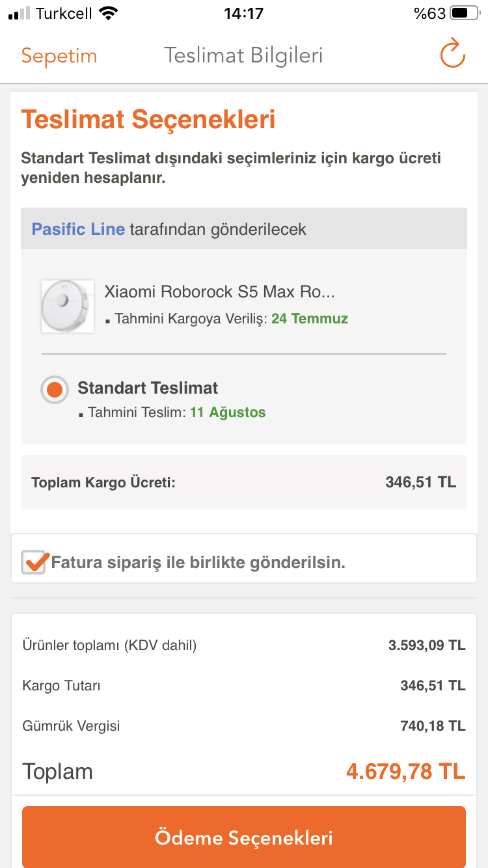Tap the Teslimat Seçenekleri heading
Image resolution: width=488 pixels, height=868 pixels.
(148, 120)
